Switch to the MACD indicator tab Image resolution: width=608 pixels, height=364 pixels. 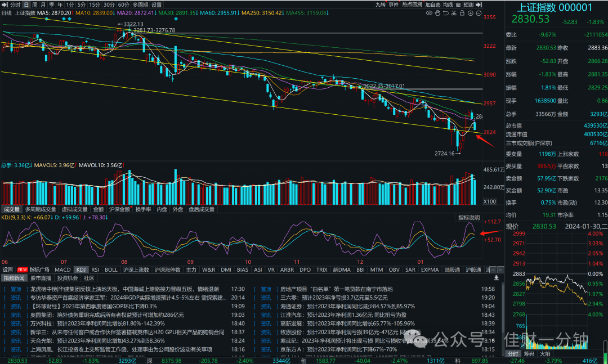(x=62, y=270)
